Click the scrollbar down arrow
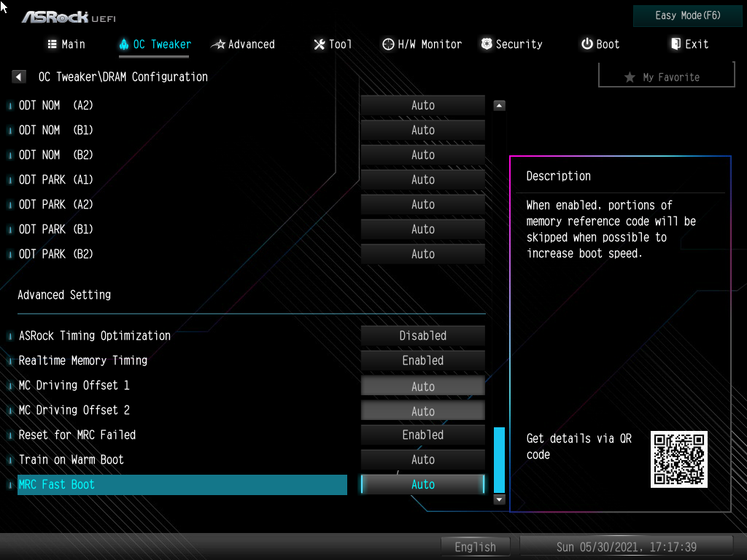 (498, 499)
